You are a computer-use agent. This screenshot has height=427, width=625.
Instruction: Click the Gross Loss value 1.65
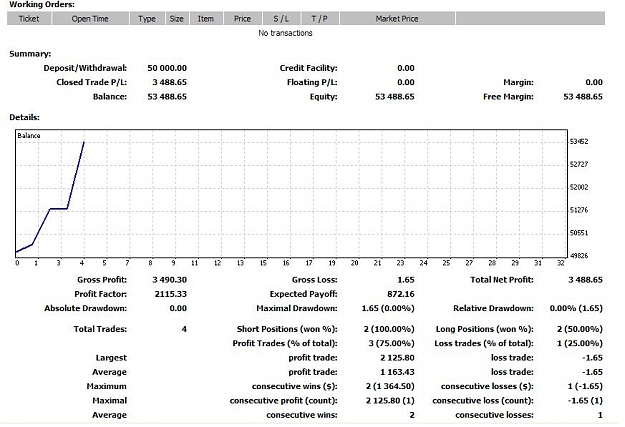tap(406, 280)
